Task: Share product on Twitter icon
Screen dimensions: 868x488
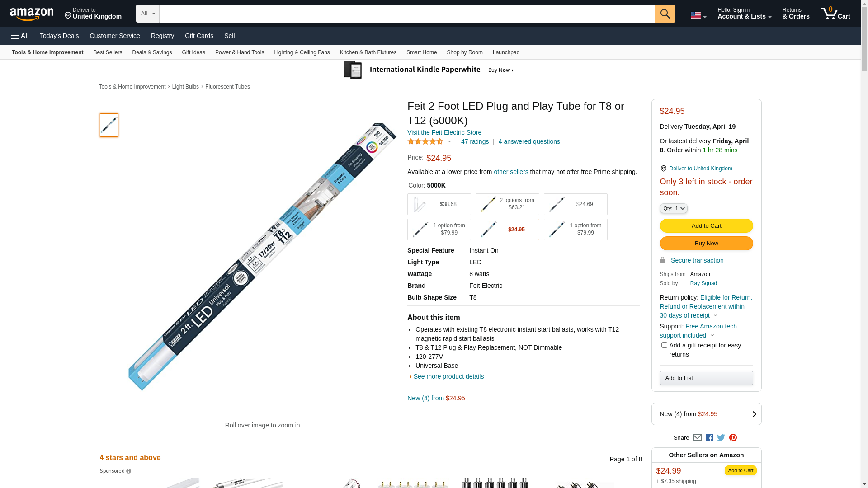Action: click(721, 437)
